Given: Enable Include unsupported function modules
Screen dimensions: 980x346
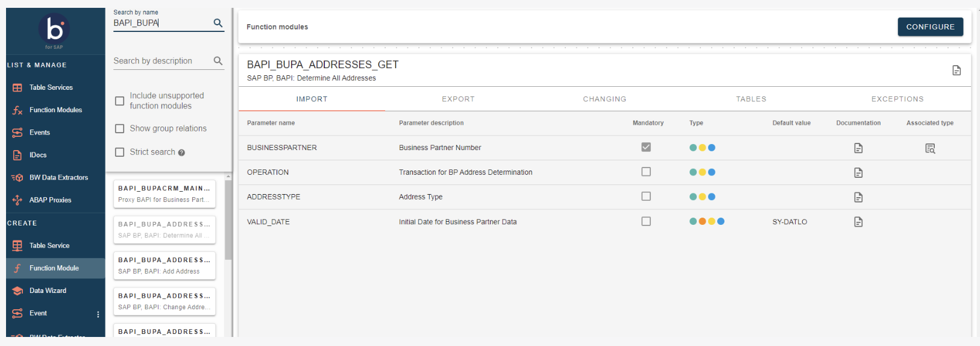Looking at the screenshot, I should [120, 101].
